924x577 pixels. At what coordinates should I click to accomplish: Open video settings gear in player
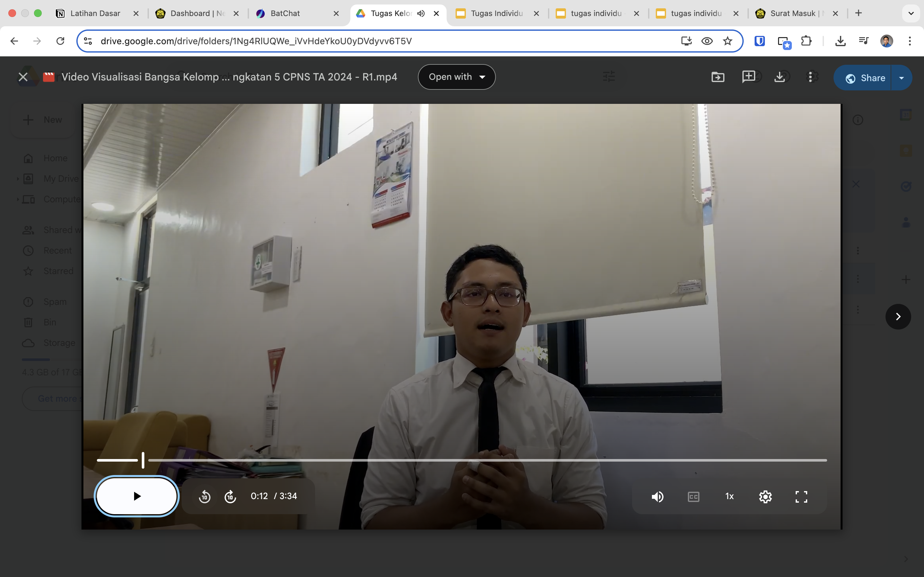[x=765, y=497]
